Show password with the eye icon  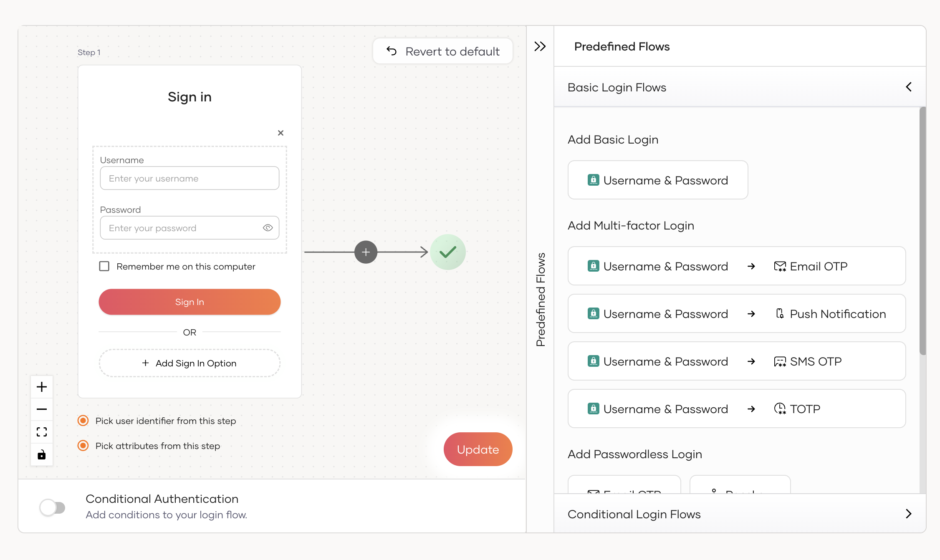(268, 228)
